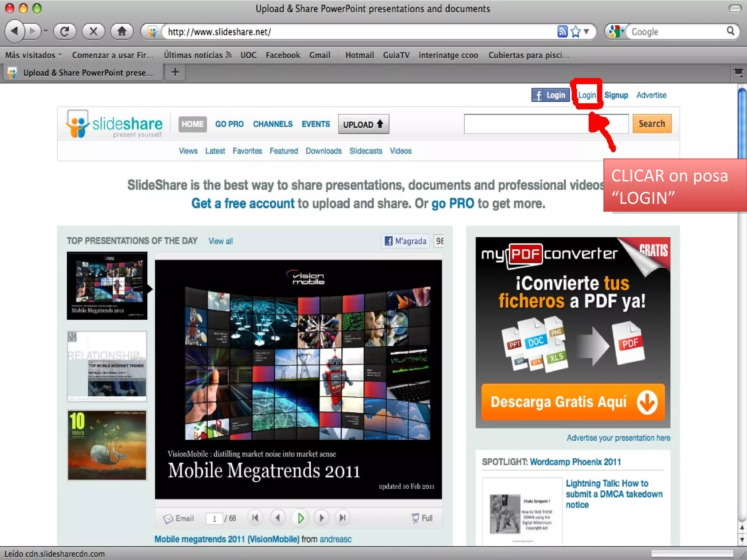Open Full screen view of presentation
This screenshot has height=560, width=747.
point(422,518)
